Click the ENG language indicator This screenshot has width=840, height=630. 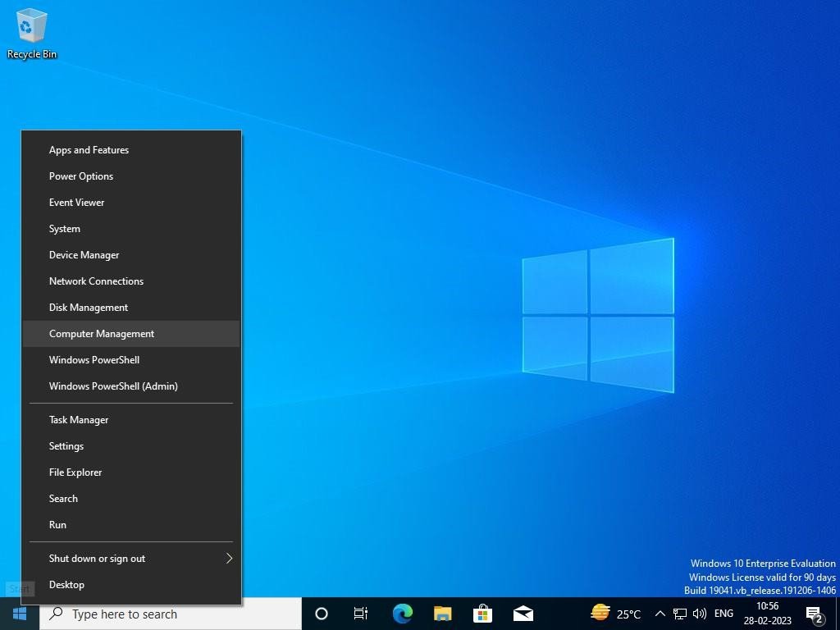click(x=724, y=614)
